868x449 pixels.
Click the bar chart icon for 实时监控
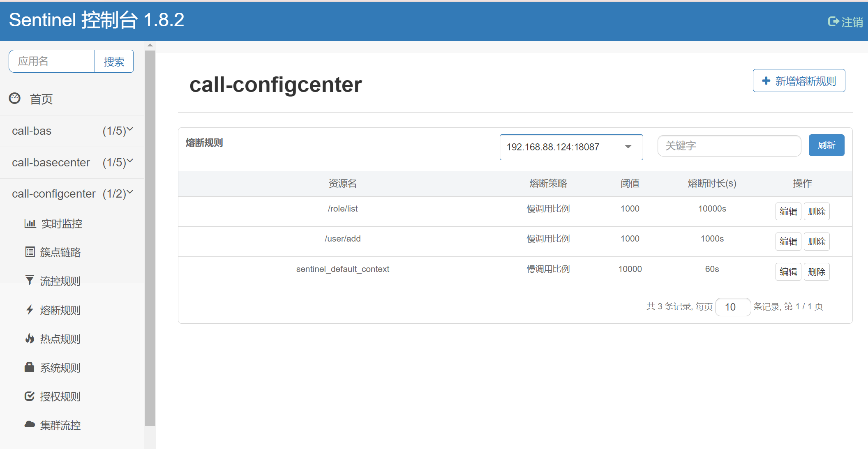(x=30, y=223)
